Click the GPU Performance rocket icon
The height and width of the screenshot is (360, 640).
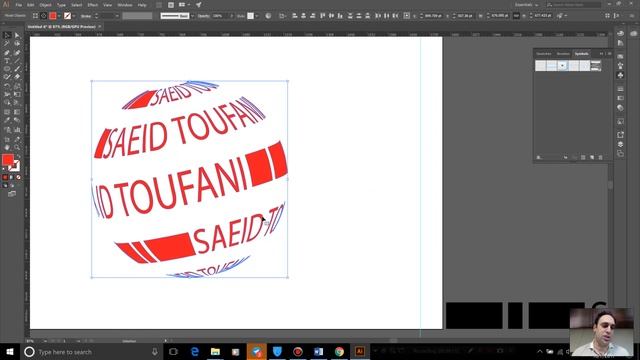tap(198, 5)
